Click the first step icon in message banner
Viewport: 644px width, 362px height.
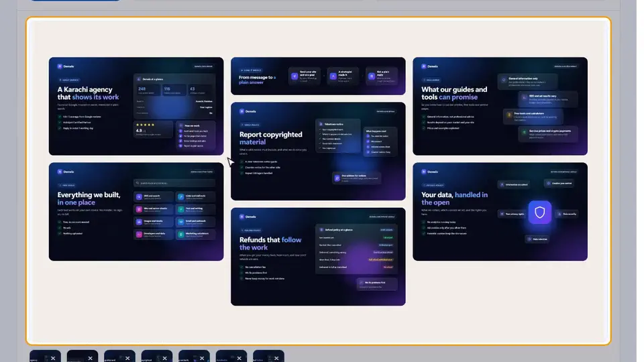click(294, 76)
